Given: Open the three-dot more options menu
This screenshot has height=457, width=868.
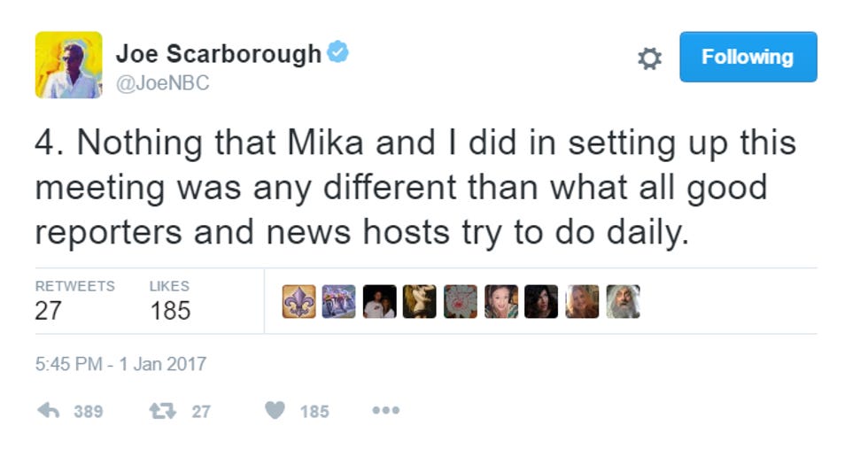Looking at the screenshot, I should 386,411.
